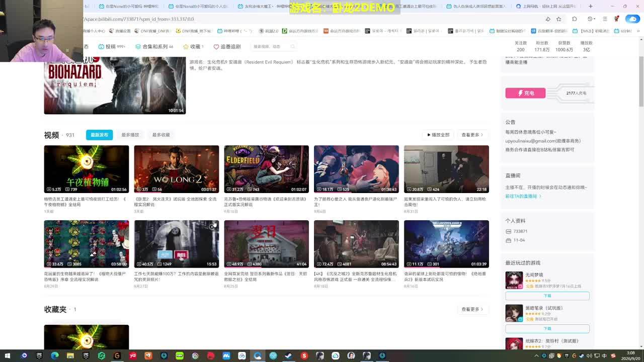Click the Steam icon in the taskbar
The width and height of the screenshot is (644, 362).
click(288, 355)
